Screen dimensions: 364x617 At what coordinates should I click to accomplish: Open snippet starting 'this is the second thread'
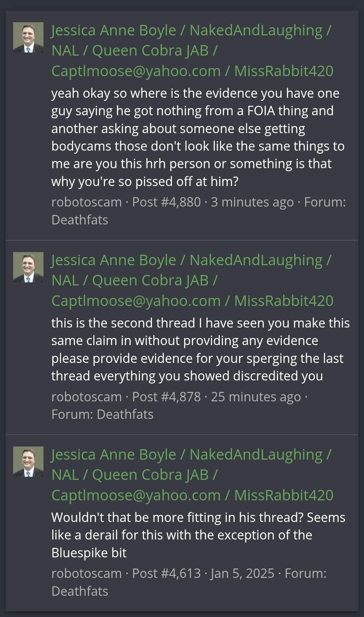pyautogui.click(x=201, y=349)
